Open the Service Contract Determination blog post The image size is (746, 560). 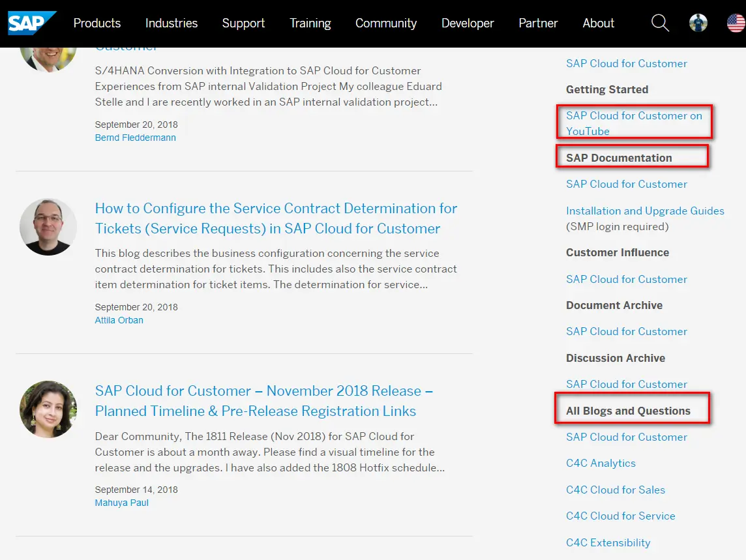276,218
